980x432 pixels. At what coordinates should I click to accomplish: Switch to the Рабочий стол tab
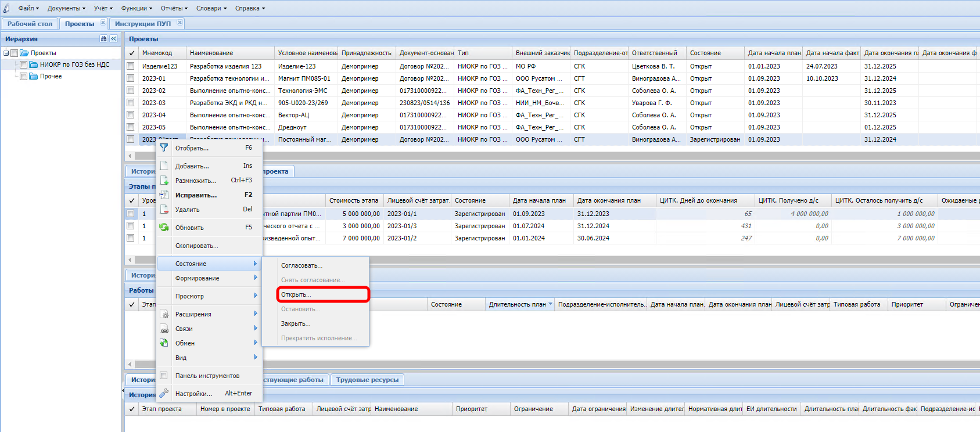30,24
